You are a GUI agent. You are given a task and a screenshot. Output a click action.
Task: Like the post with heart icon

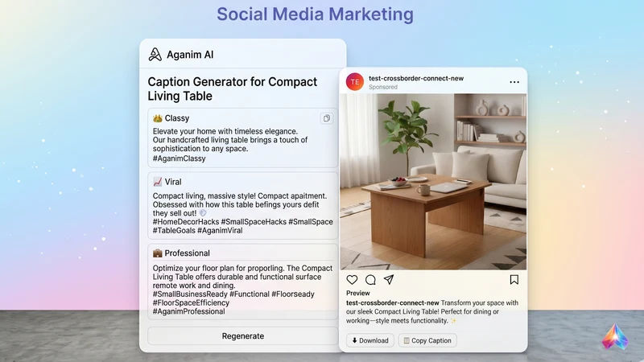352,280
